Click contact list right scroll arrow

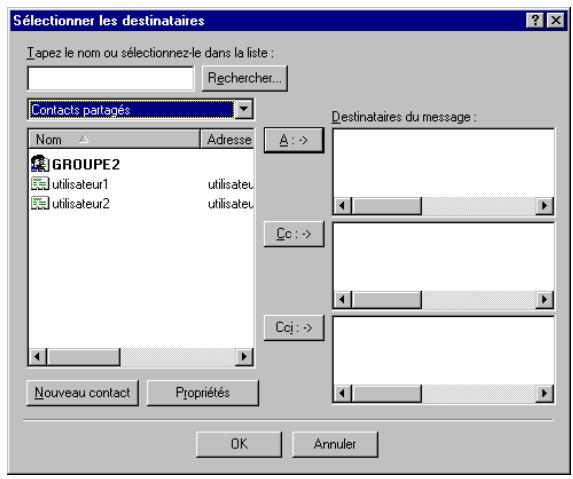pyautogui.click(x=244, y=357)
